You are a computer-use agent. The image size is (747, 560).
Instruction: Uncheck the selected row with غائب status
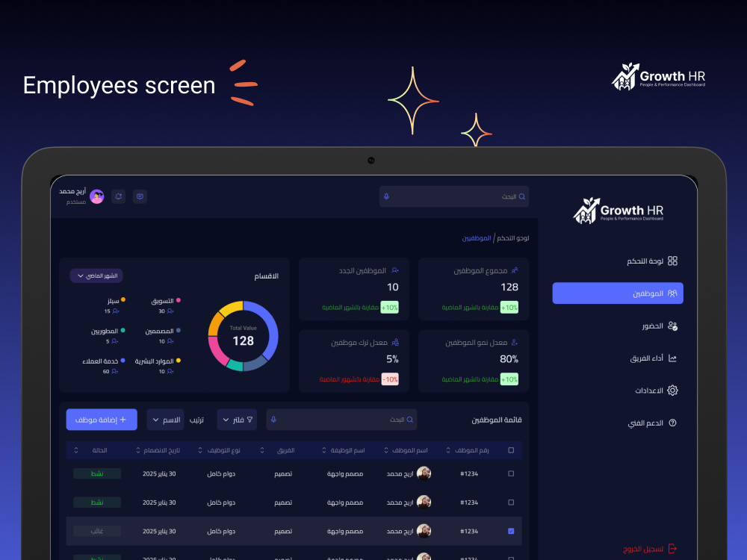(511, 531)
